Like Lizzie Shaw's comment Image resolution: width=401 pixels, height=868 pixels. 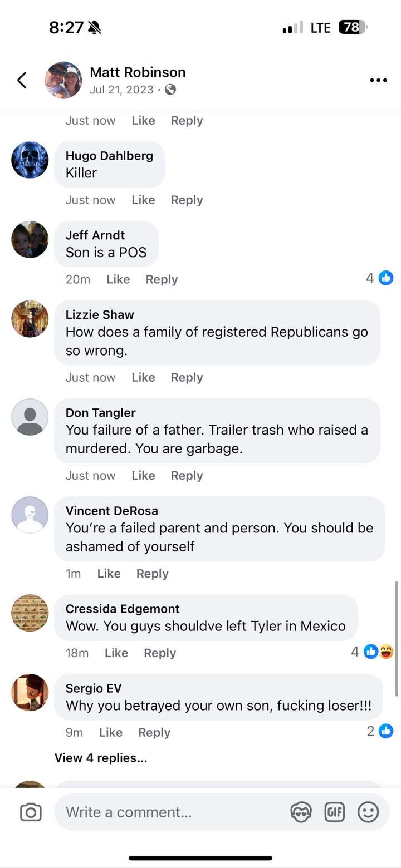pyautogui.click(x=143, y=377)
